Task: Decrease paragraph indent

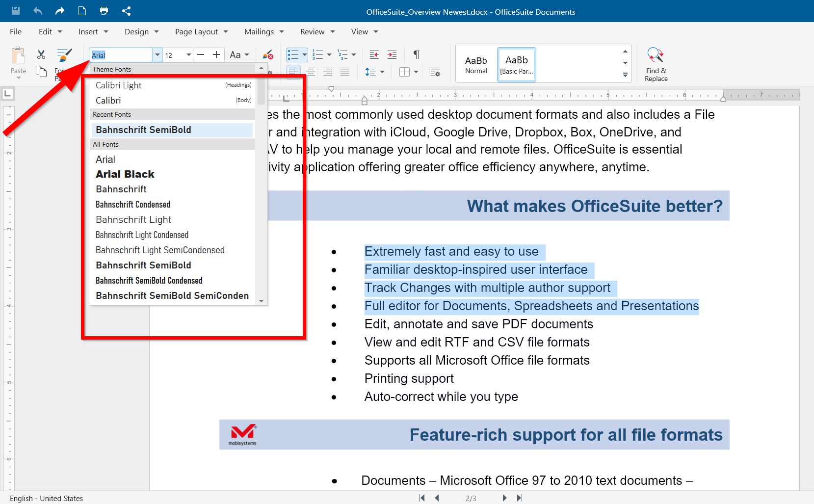Action: coord(374,54)
